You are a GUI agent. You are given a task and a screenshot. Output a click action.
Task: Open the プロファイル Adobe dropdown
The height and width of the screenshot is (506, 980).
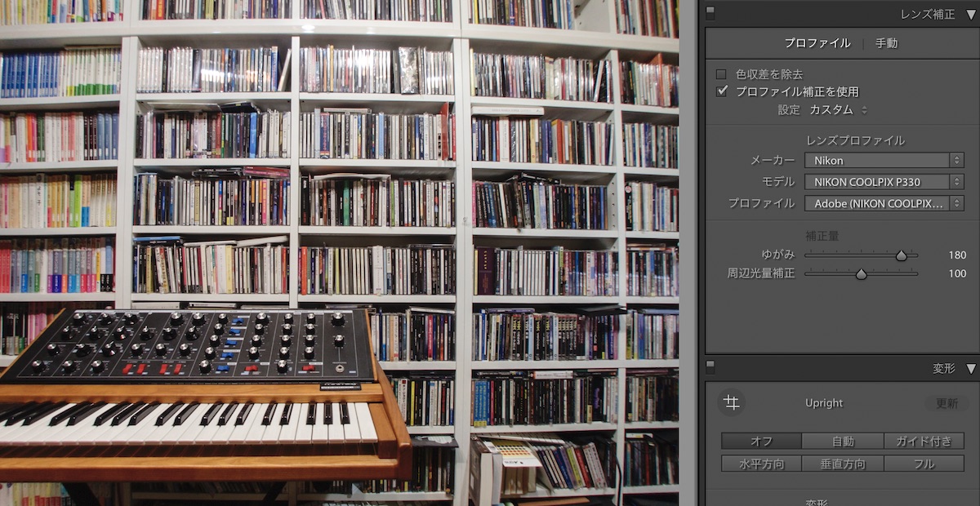pyautogui.click(x=884, y=203)
